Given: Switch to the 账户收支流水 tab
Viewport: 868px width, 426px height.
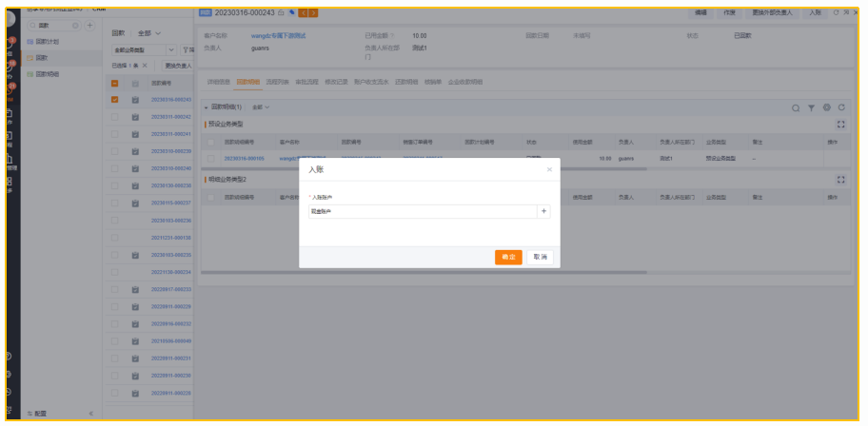Looking at the screenshot, I should [371, 82].
